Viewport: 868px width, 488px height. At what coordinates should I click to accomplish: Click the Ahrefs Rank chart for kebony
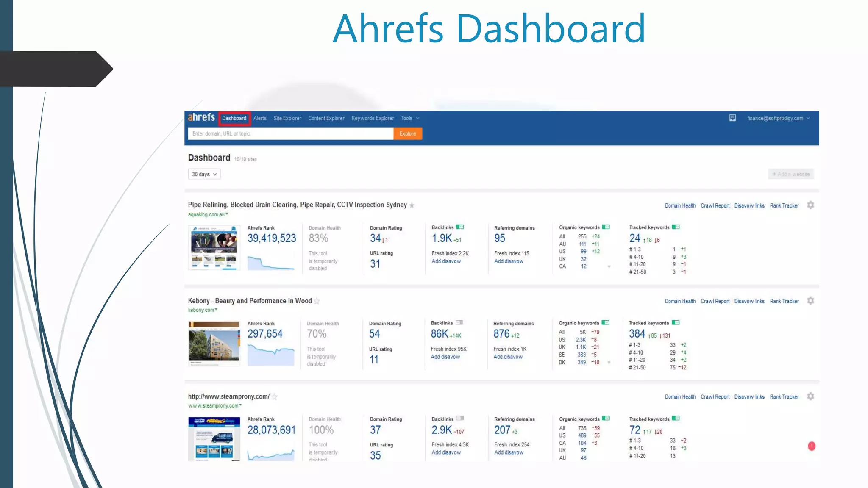(271, 355)
